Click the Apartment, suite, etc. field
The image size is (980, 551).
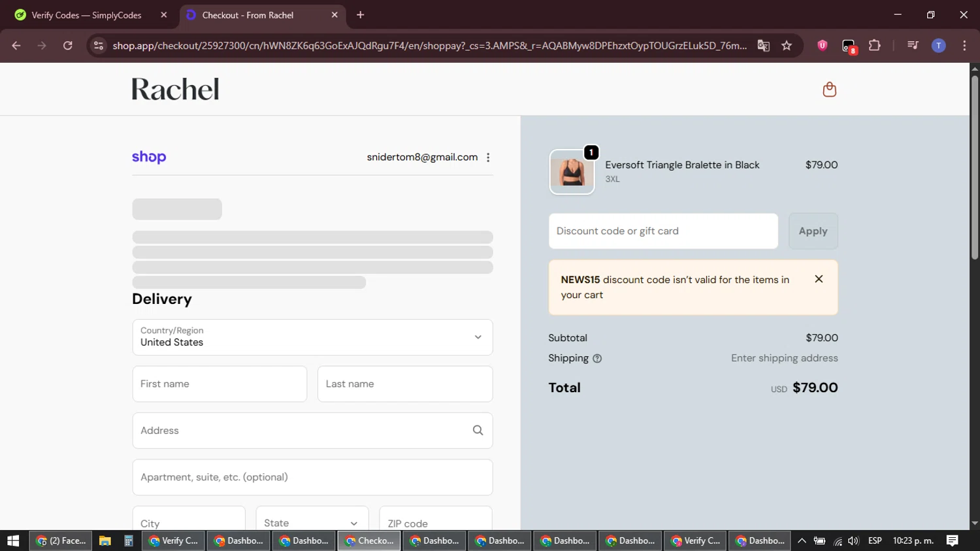point(312,477)
